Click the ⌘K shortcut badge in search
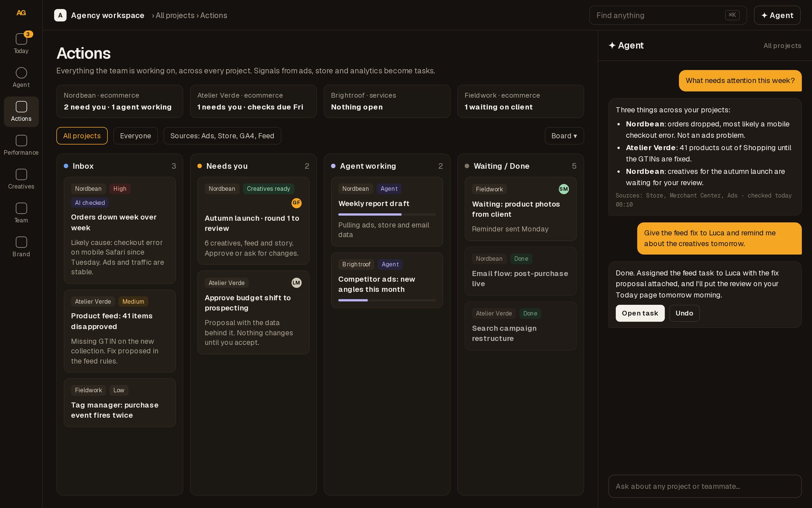 coord(732,15)
